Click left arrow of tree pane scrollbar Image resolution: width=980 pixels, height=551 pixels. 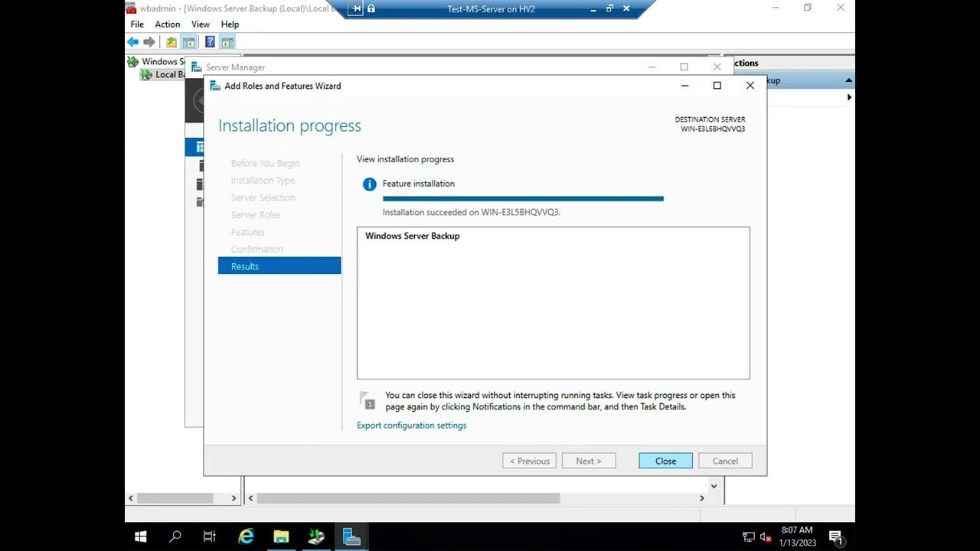131,498
